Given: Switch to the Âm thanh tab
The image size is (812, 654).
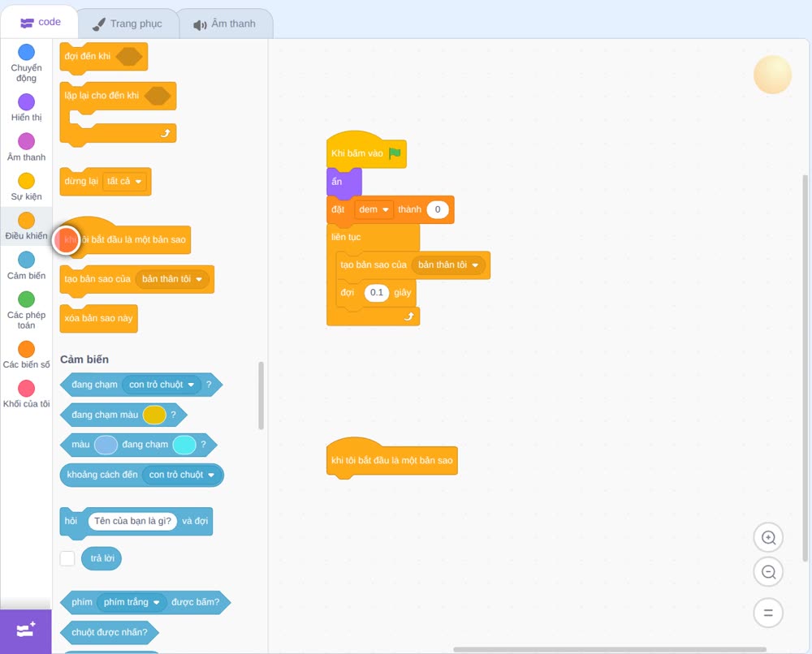Looking at the screenshot, I should coord(225,24).
